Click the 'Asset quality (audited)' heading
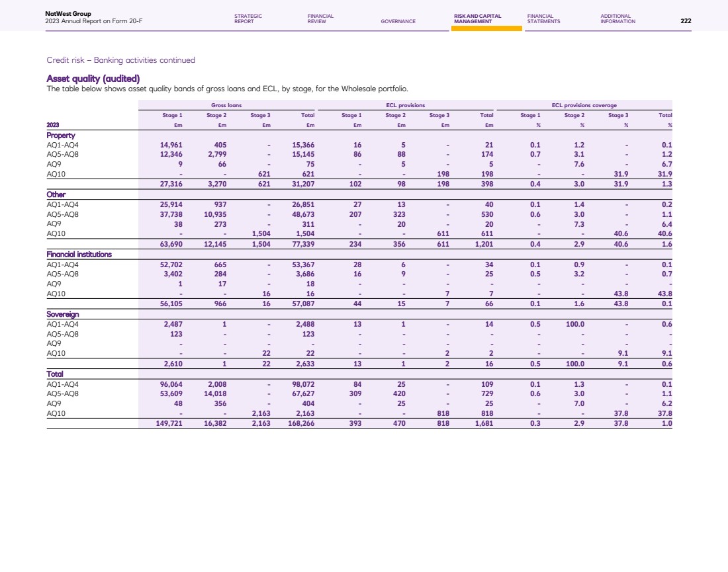This screenshot has height=572, width=728. 93,79
